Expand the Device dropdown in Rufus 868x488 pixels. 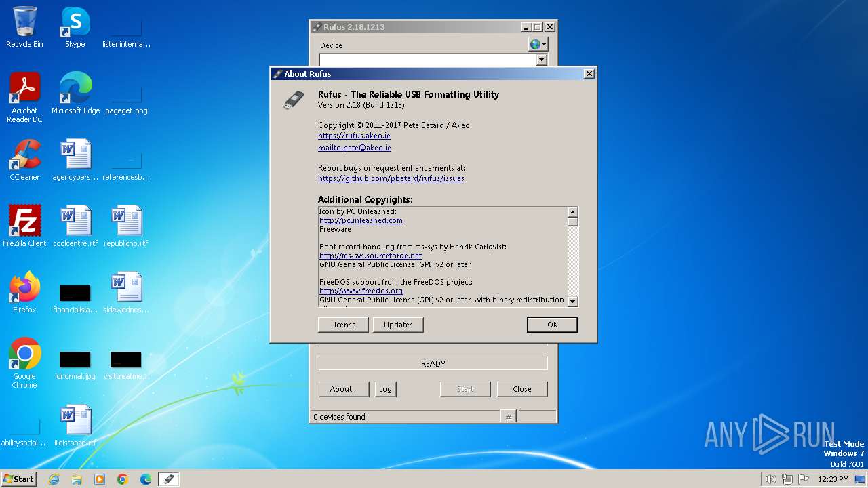coord(541,60)
